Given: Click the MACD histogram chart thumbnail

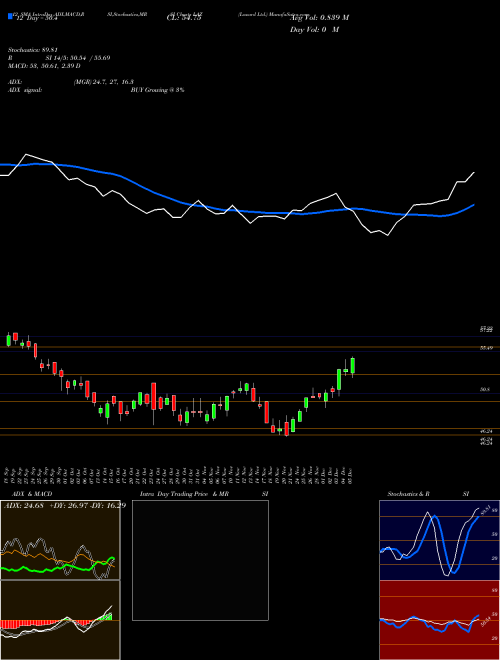Looking at the screenshot, I should click(x=60, y=620).
